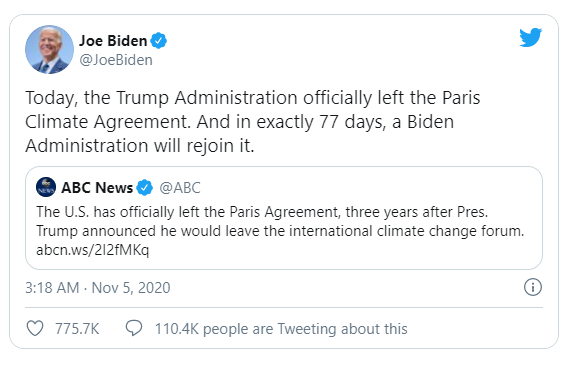This screenshot has width=581, height=368.
Task: Click the Twitter bird logo icon
Action: 530,37
